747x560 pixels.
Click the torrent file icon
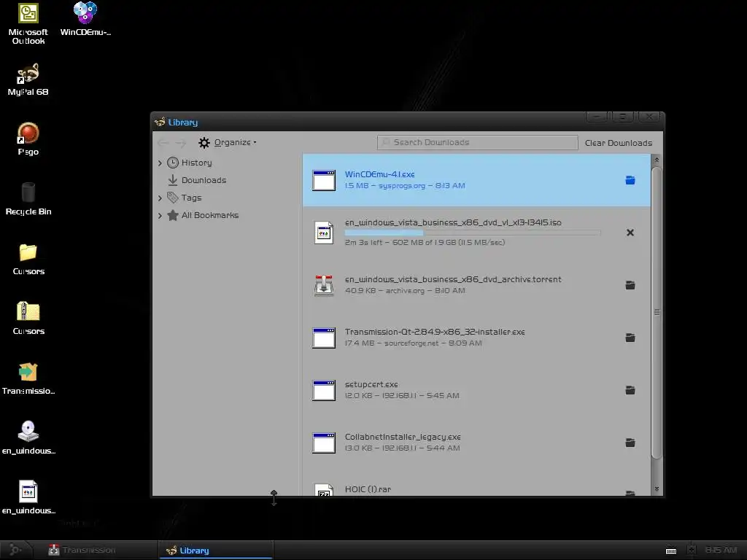pyautogui.click(x=323, y=285)
